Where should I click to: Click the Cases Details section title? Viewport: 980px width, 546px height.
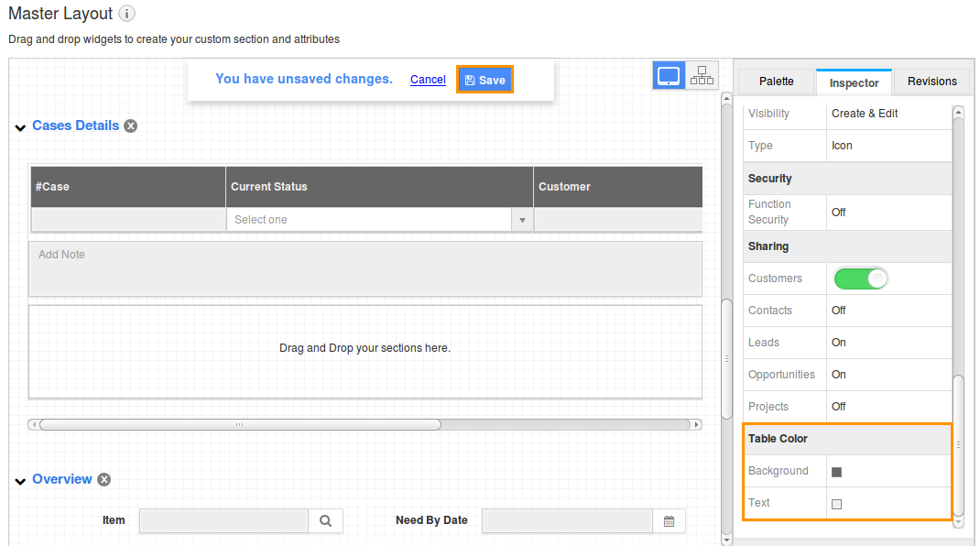click(x=76, y=126)
